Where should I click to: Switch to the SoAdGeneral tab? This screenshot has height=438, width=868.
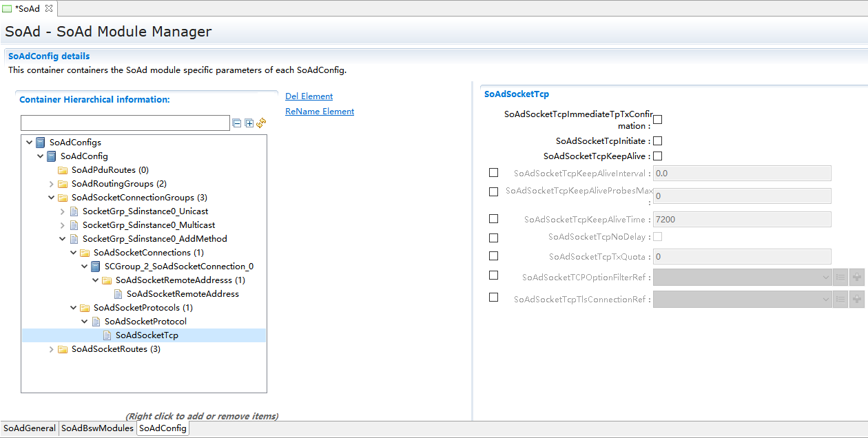click(x=30, y=428)
